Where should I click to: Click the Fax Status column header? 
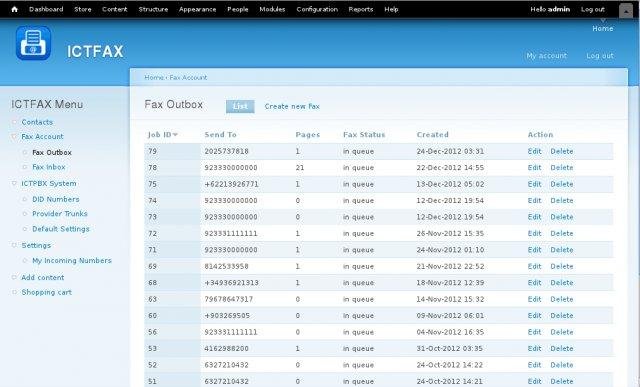coord(364,135)
